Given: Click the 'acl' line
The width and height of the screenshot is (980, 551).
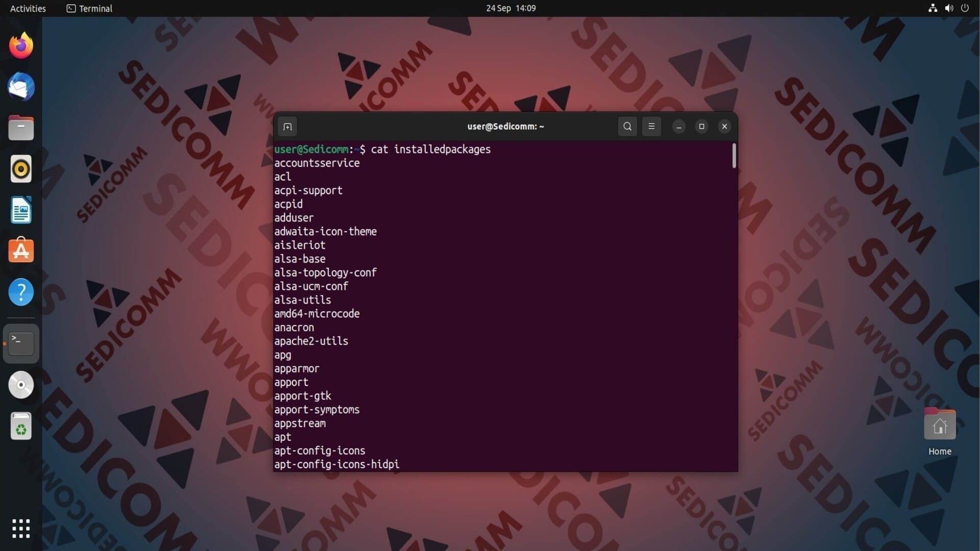Looking at the screenshot, I should coord(283,177).
